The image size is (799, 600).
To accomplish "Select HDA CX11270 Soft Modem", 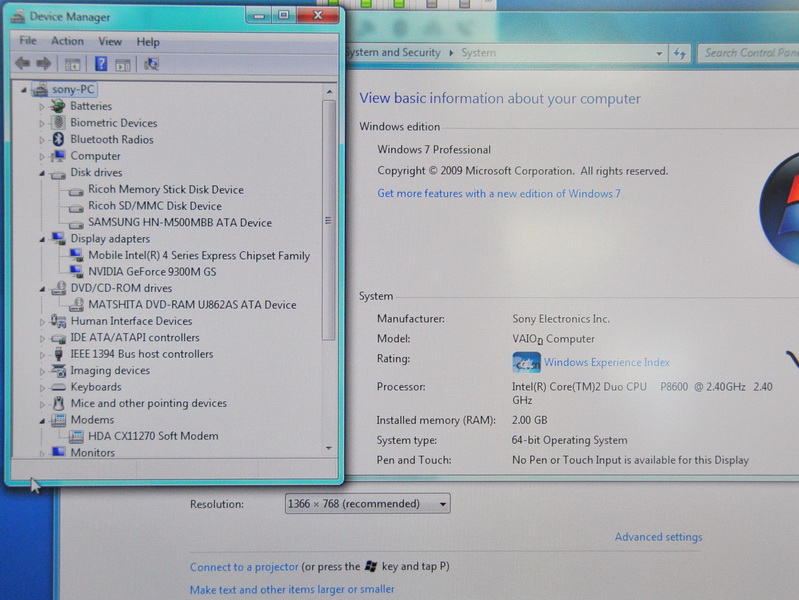I will click(153, 436).
